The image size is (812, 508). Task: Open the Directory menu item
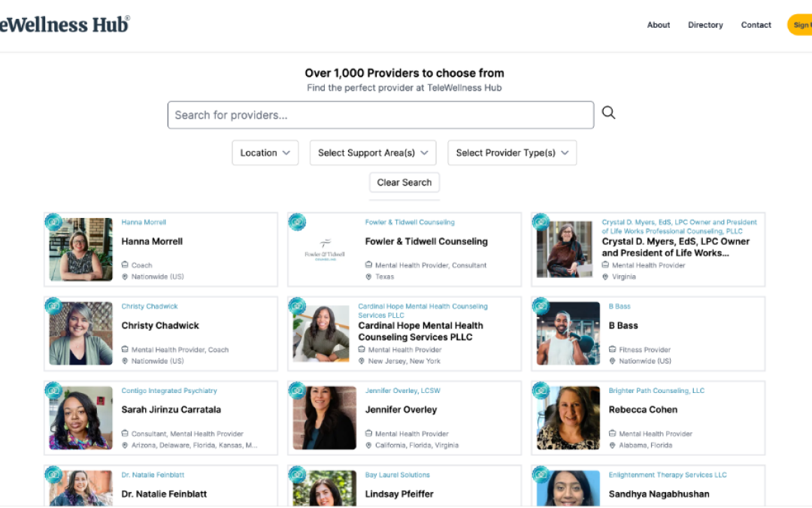point(705,25)
